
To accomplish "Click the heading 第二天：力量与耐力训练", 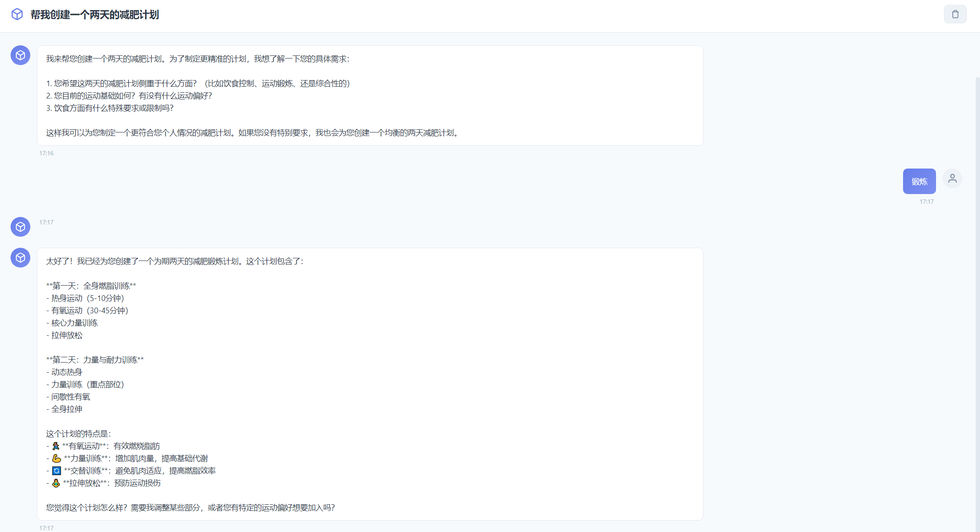I will (x=95, y=360).
